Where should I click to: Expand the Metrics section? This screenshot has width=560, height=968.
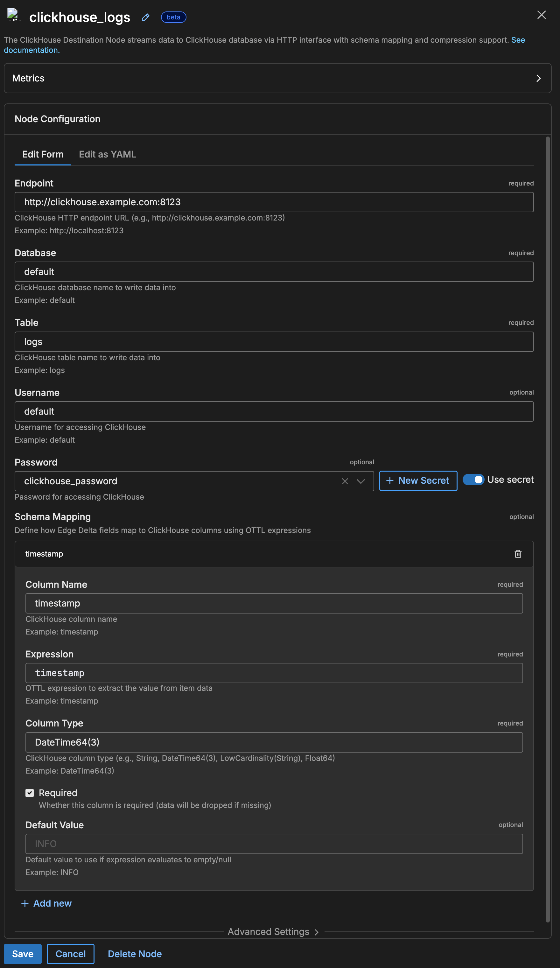pos(539,78)
